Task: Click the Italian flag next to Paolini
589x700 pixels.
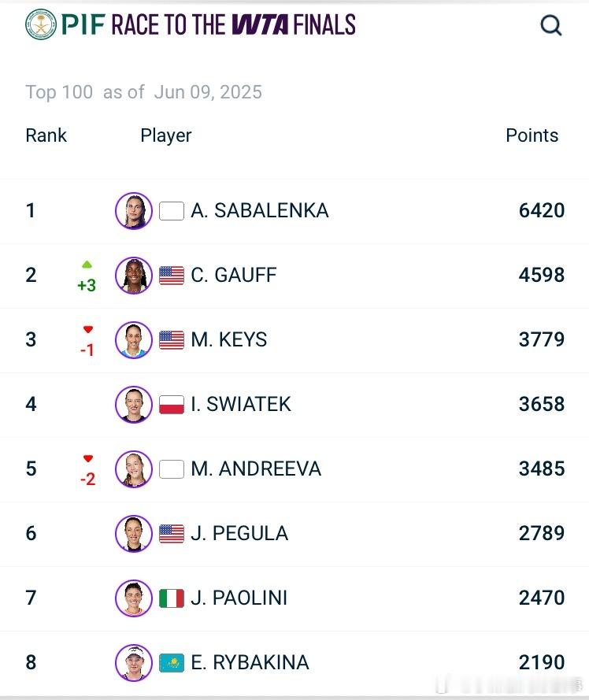Action: pos(172,598)
